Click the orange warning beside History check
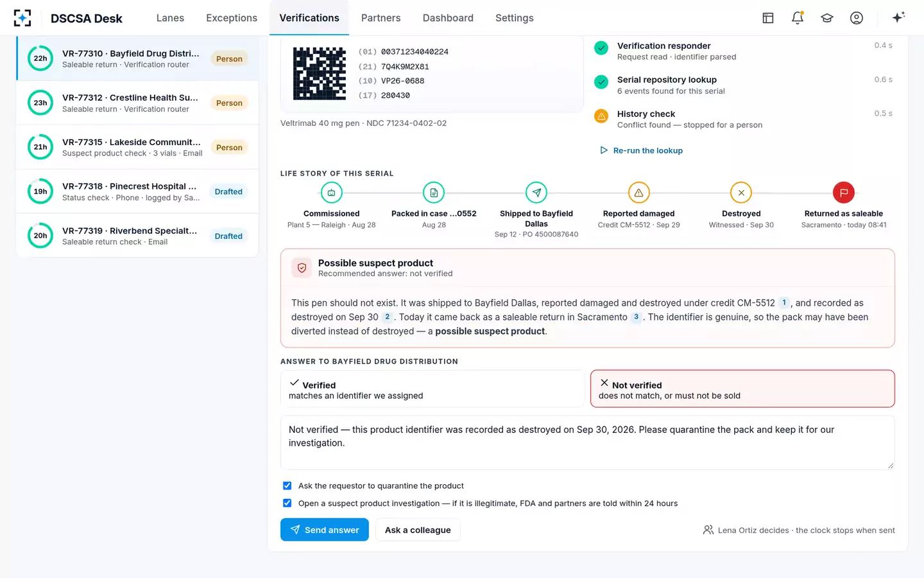Viewport: 924px width, 578px height. (x=601, y=116)
